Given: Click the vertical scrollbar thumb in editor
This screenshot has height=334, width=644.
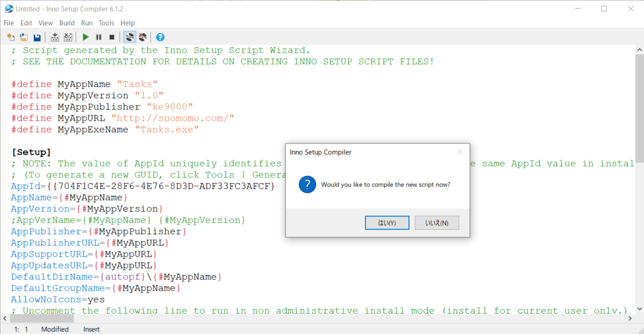Looking at the screenshot, I should (x=640, y=107).
